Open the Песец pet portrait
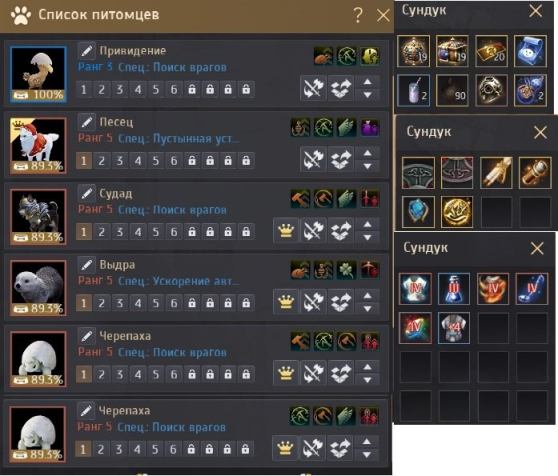558x476 pixels. 38,146
